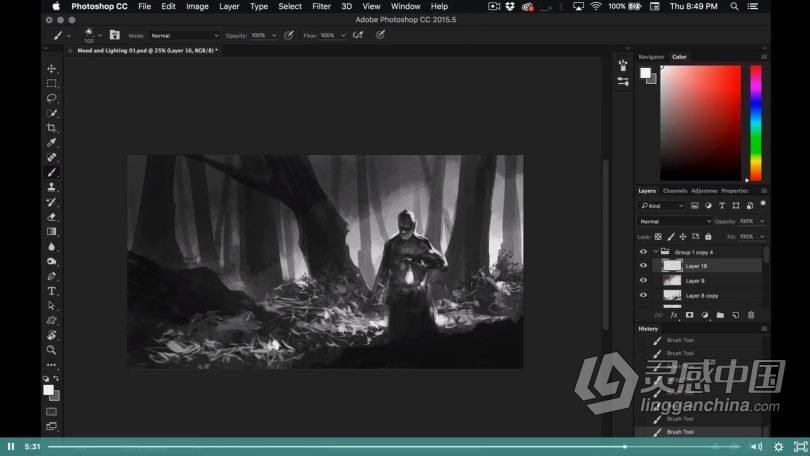This screenshot has height=456, width=810.
Task: Switch to the Navigator tab
Action: pyautogui.click(x=651, y=57)
